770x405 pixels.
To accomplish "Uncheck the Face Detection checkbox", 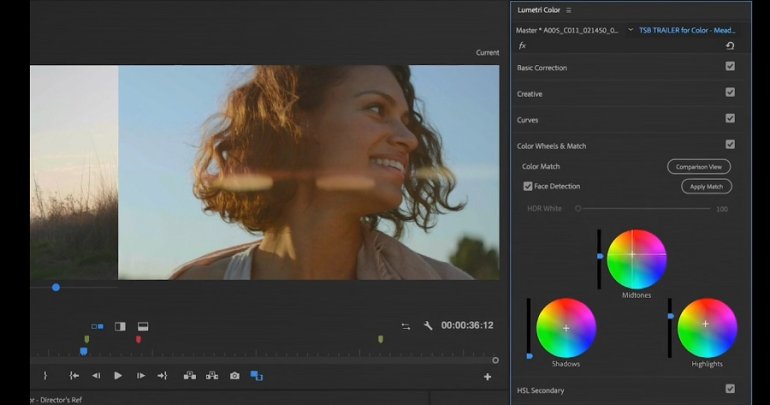I will (x=528, y=186).
